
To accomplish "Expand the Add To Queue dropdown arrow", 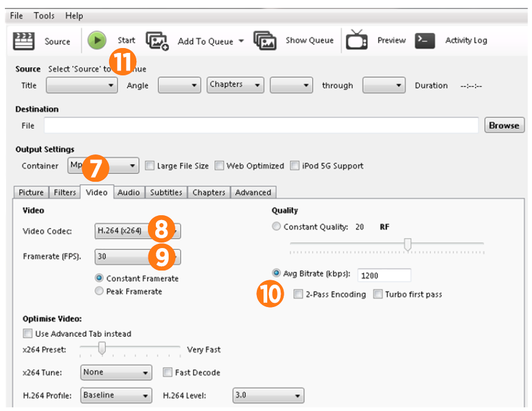I will 241,41.
